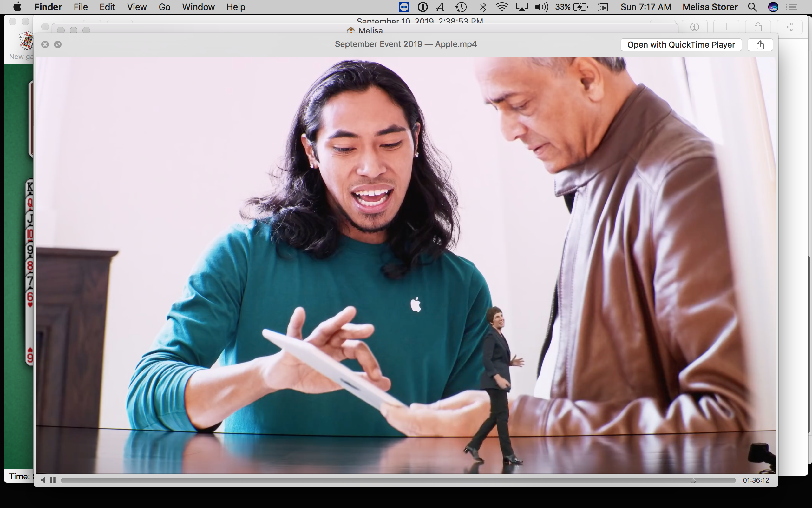
Task: Open video with QuickTime Player
Action: [x=681, y=45]
